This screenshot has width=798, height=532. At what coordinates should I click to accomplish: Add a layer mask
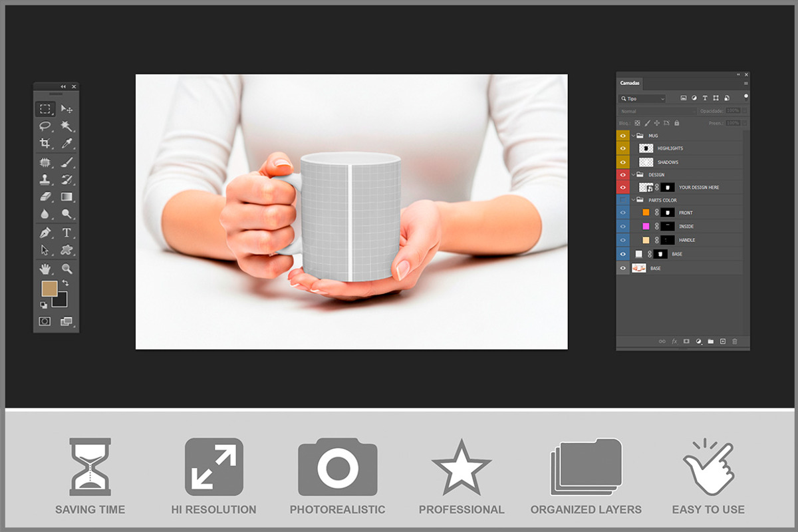click(x=686, y=341)
